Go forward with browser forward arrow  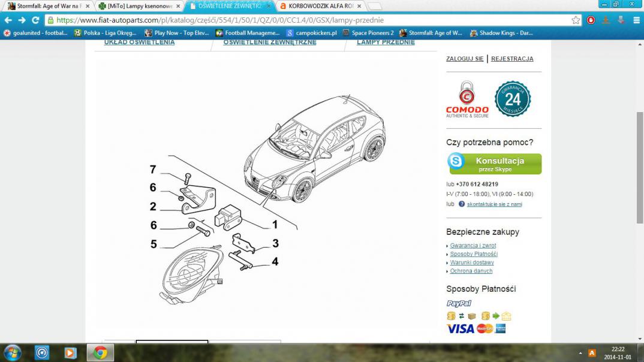click(22, 20)
